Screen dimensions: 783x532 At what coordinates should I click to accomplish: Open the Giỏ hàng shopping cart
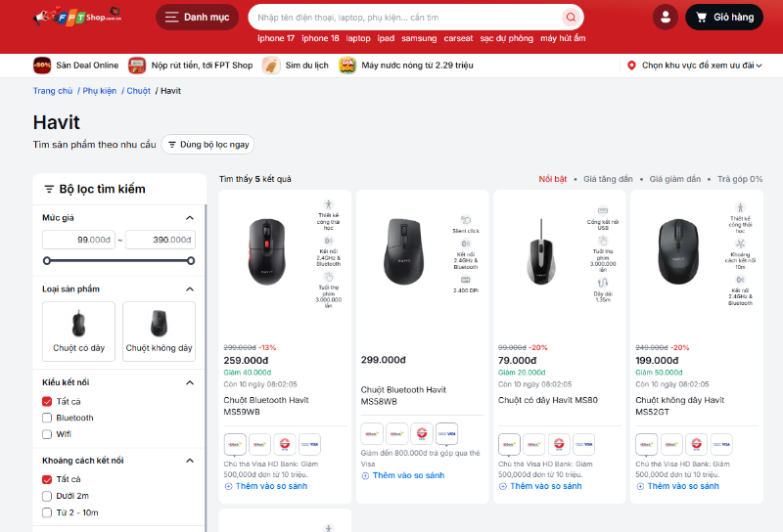click(x=723, y=18)
